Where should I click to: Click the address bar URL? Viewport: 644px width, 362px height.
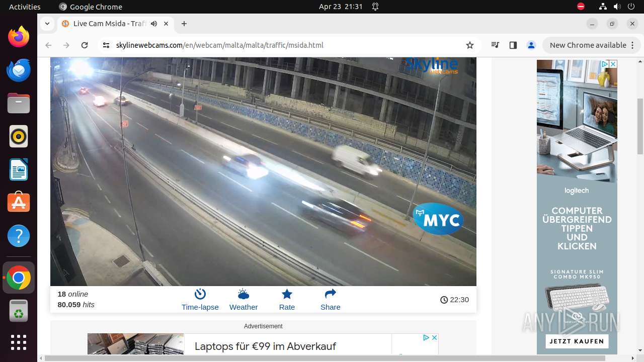point(219,45)
